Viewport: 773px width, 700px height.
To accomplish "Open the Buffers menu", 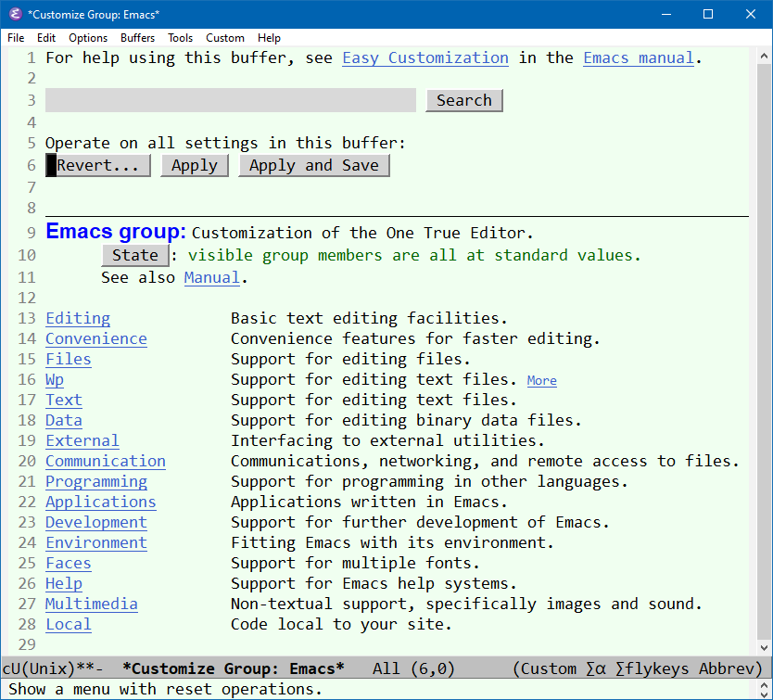I will pyautogui.click(x=137, y=38).
